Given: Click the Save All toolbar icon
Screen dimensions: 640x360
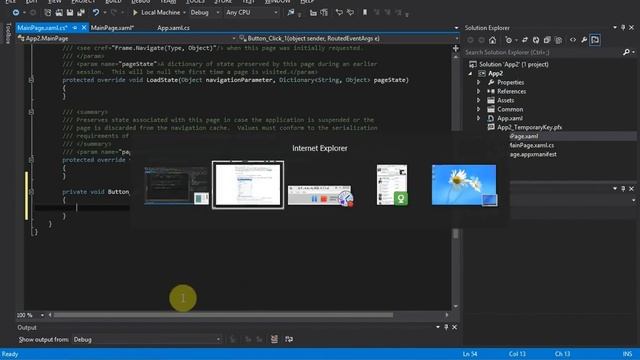Looking at the screenshot, I should tap(81, 13).
